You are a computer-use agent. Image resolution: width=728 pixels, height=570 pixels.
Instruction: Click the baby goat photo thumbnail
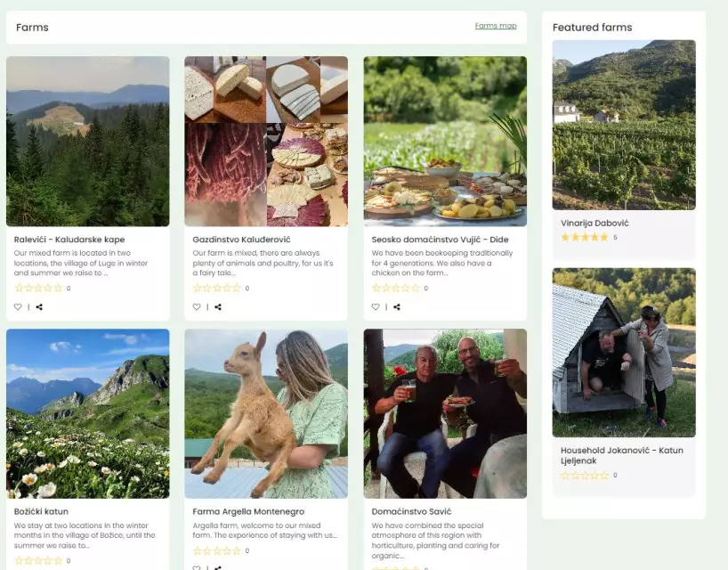(266, 413)
